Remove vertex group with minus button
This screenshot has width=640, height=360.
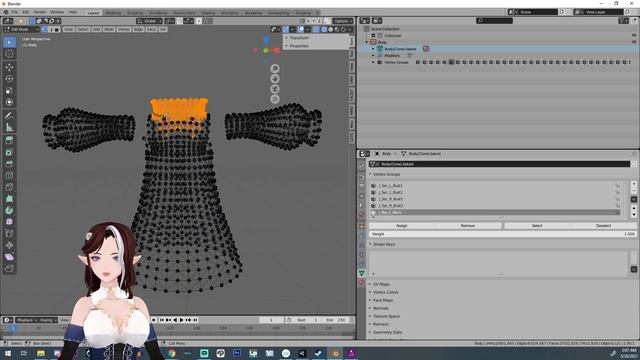coord(634,190)
